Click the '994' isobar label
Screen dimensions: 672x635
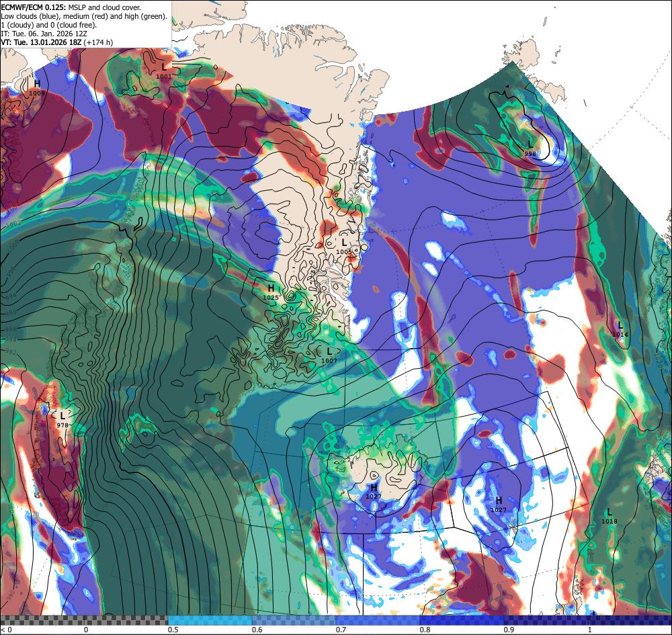coord(10,295)
